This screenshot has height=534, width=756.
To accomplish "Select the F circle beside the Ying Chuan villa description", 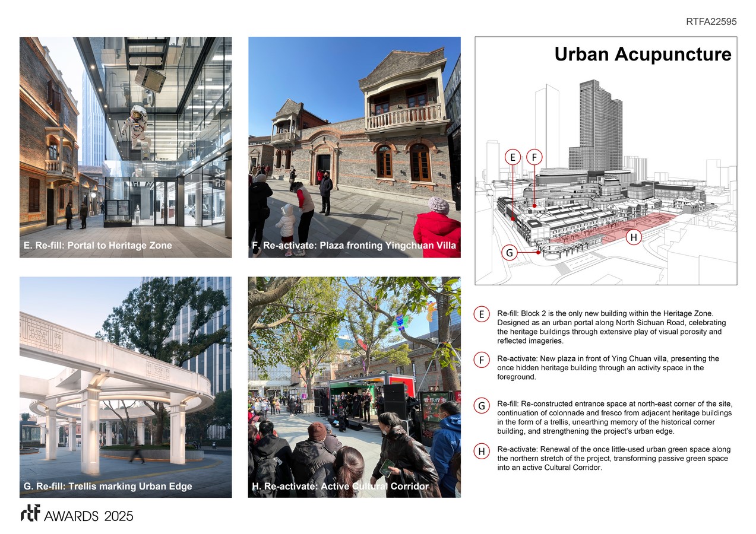I will click(x=482, y=360).
